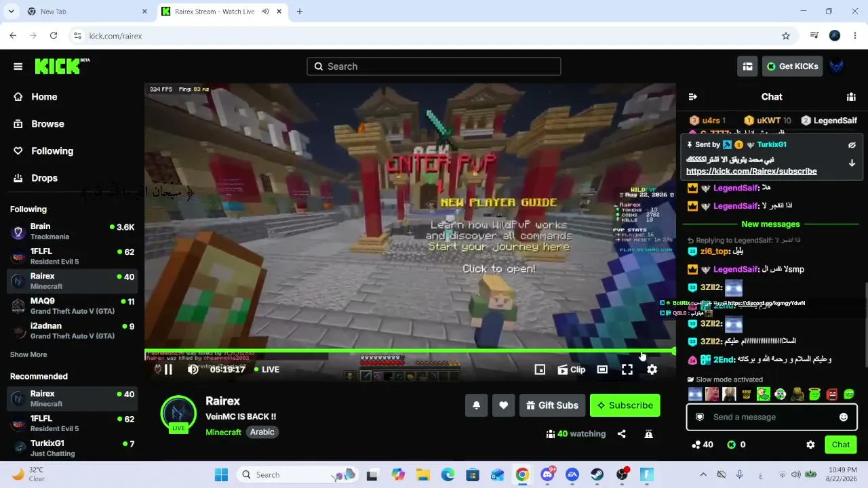The width and height of the screenshot is (868, 488).
Task: Jump to New messages in chat
Action: point(770,224)
